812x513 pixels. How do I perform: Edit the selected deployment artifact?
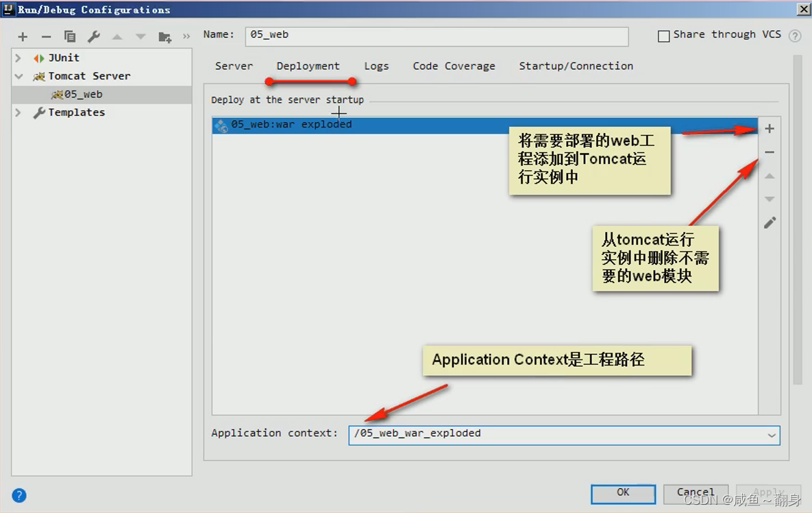[x=770, y=223]
